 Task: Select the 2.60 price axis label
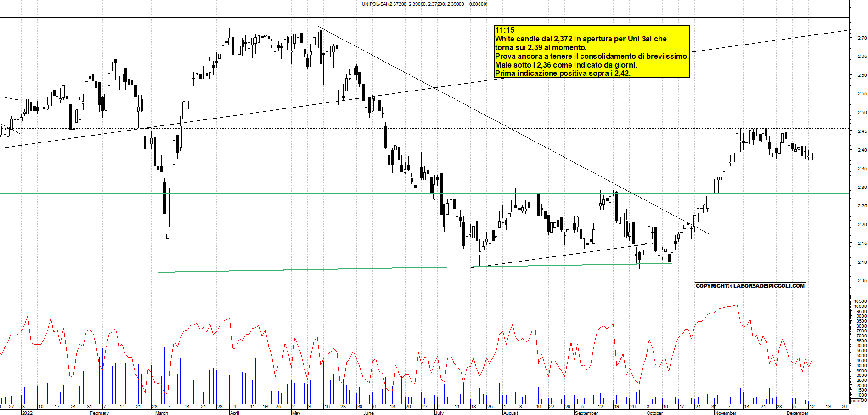point(862,75)
